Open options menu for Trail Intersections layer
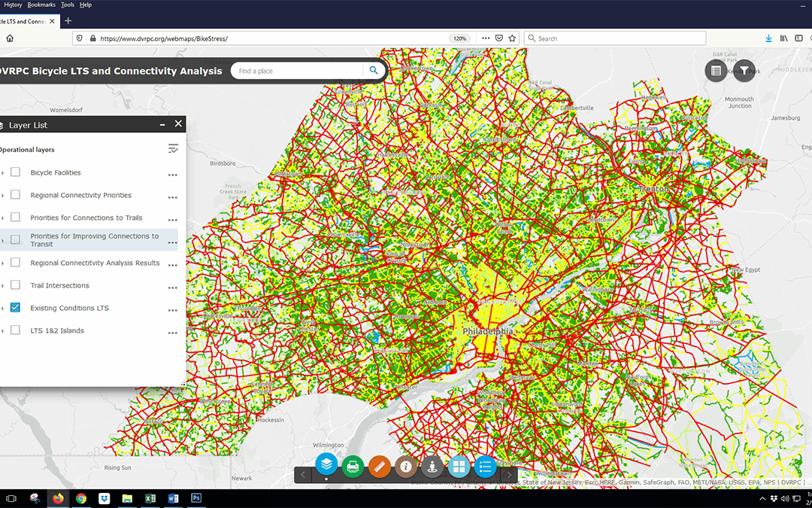The height and width of the screenshot is (508, 812). (172, 287)
